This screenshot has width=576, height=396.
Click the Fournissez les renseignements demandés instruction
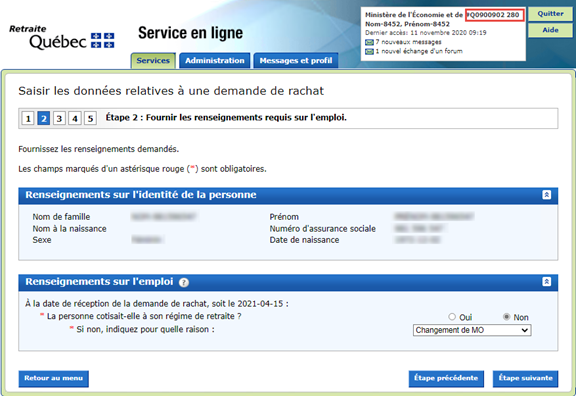pos(98,149)
